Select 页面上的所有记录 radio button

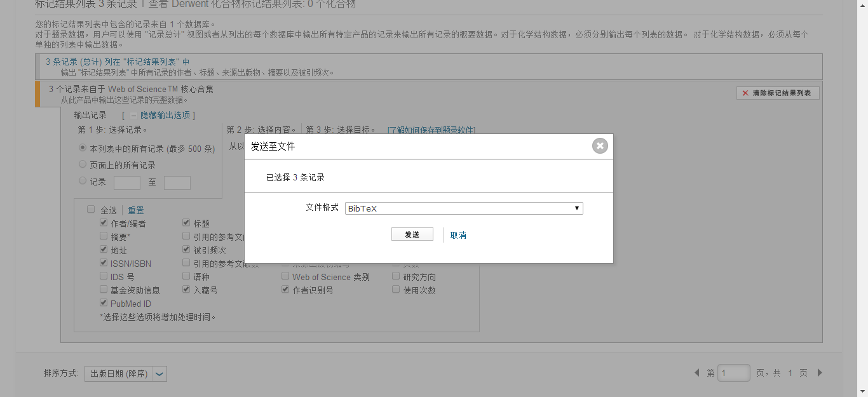pyautogui.click(x=82, y=164)
